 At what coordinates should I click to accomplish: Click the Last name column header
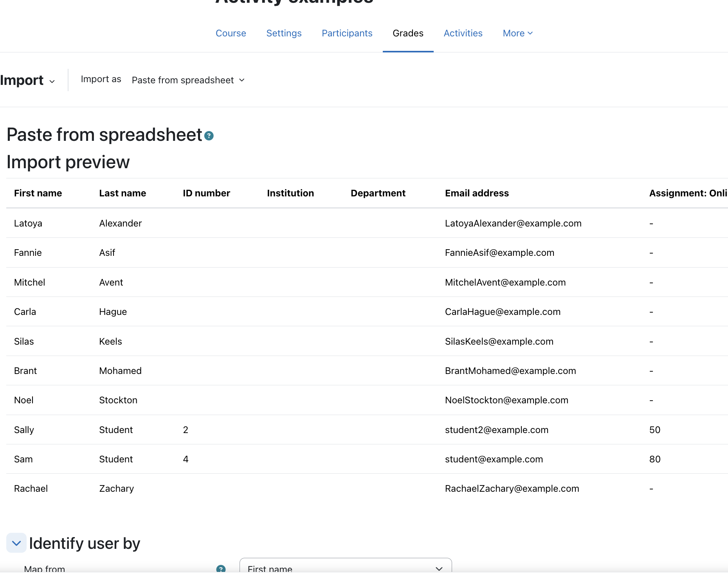(123, 193)
